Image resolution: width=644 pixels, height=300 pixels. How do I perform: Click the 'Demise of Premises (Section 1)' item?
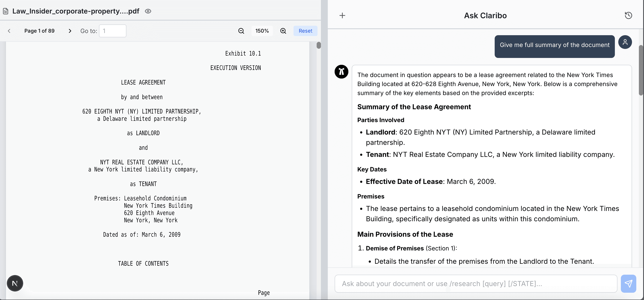coord(411,248)
